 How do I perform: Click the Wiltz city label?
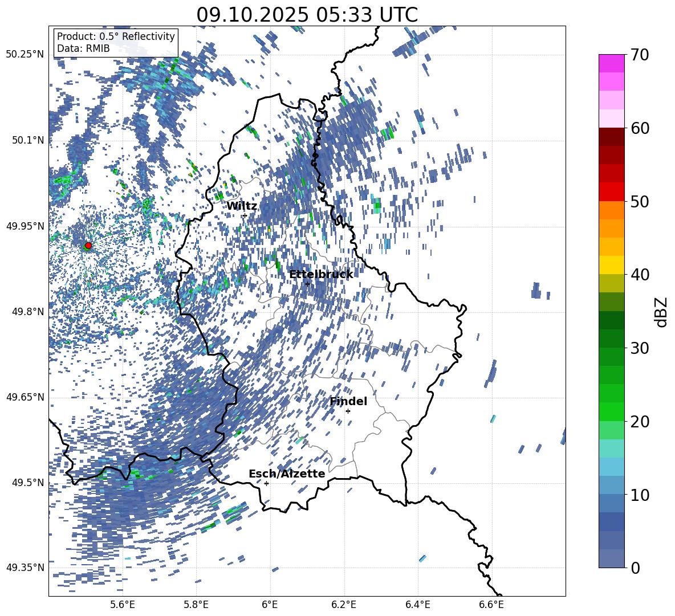tap(242, 206)
